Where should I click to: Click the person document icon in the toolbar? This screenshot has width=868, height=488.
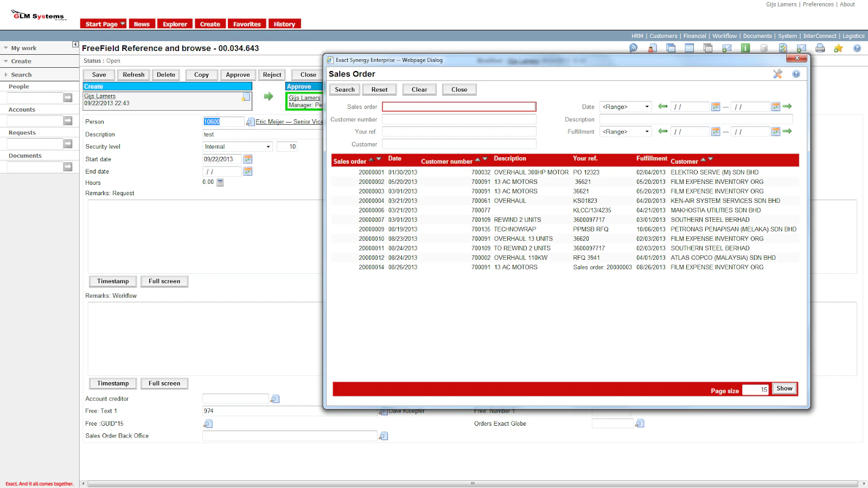click(x=652, y=48)
